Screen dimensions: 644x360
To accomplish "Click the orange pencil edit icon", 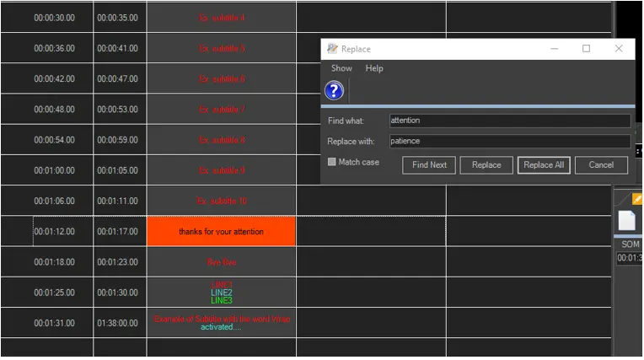I will pos(637,199).
